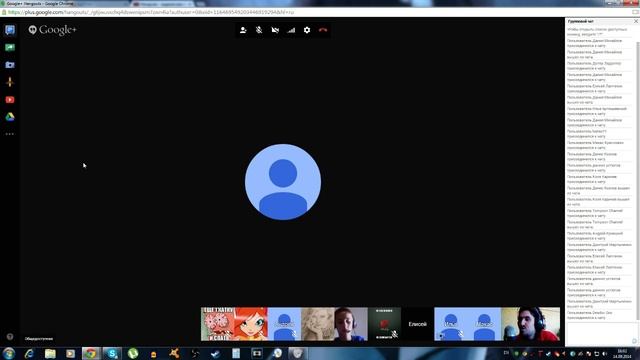The width and height of the screenshot is (640, 360).
Task: Select the Елисей participant tile
Action: 418,324
